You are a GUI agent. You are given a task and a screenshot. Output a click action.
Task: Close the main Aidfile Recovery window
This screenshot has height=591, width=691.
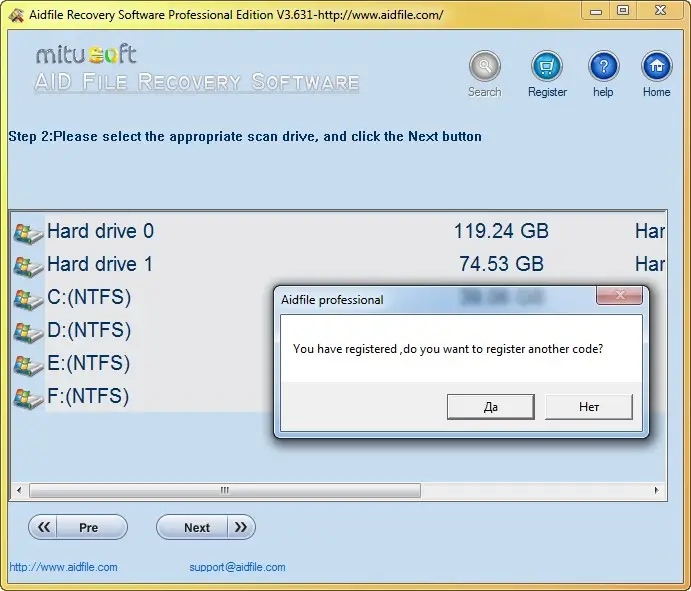pyautogui.click(x=660, y=11)
